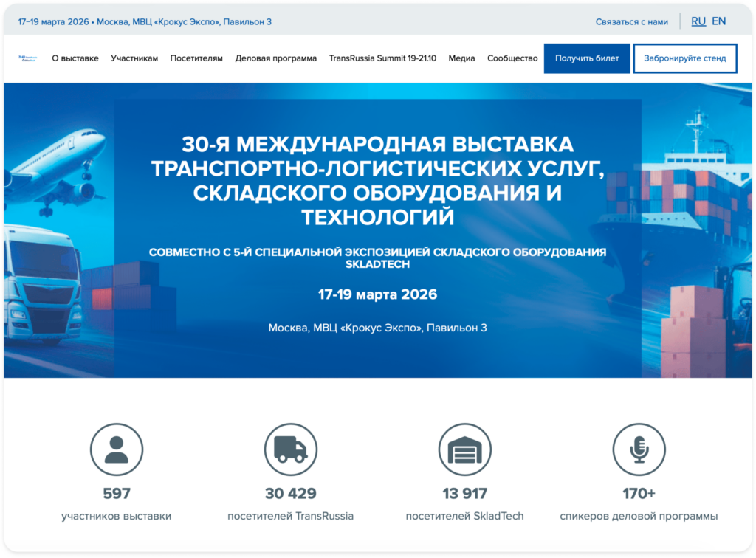
Task: Open the Участникам menu item
Action: point(134,58)
